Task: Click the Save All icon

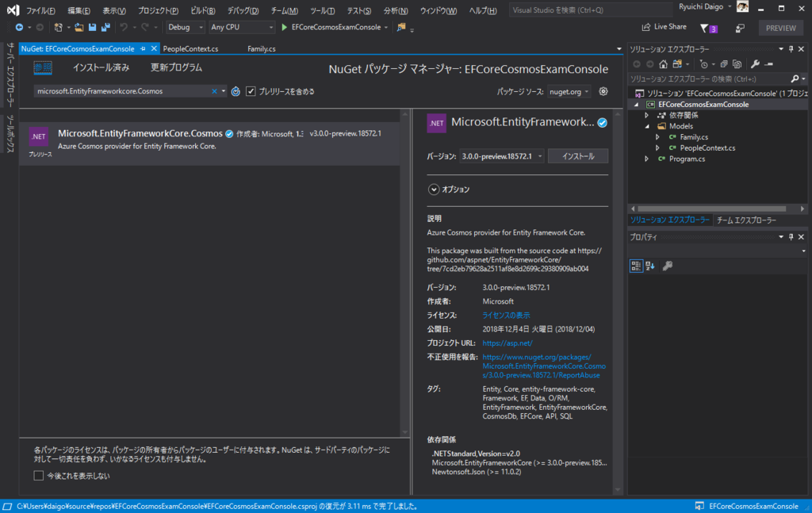Action: (105, 28)
